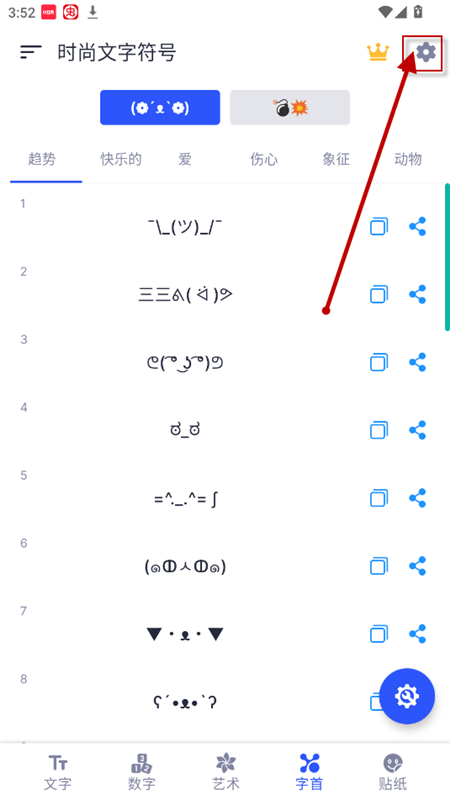Share the row 7 ▼・ᴥ・▼ emoticon
This screenshot has width=450, height=799.
pos(417,634)
